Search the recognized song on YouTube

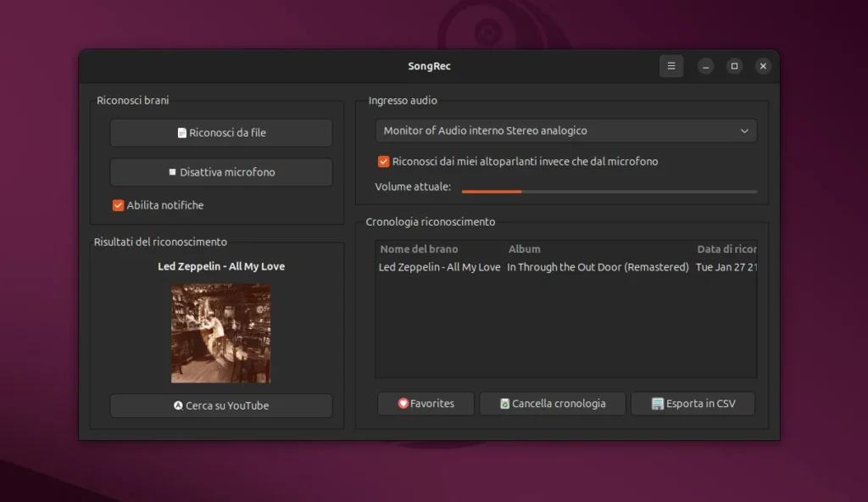click(220, 406)
